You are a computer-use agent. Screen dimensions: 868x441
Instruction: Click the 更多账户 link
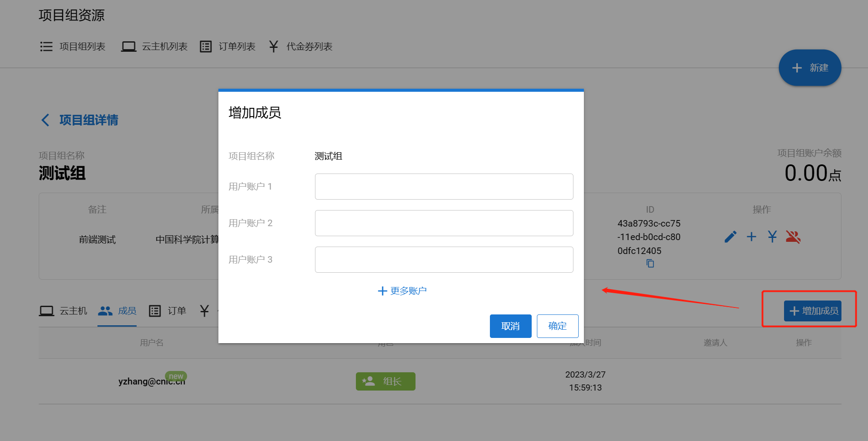tap(402, 291)
